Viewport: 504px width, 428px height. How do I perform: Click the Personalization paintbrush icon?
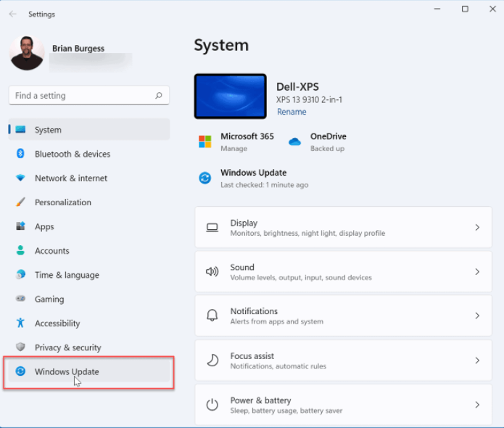(x=20, y=202)
